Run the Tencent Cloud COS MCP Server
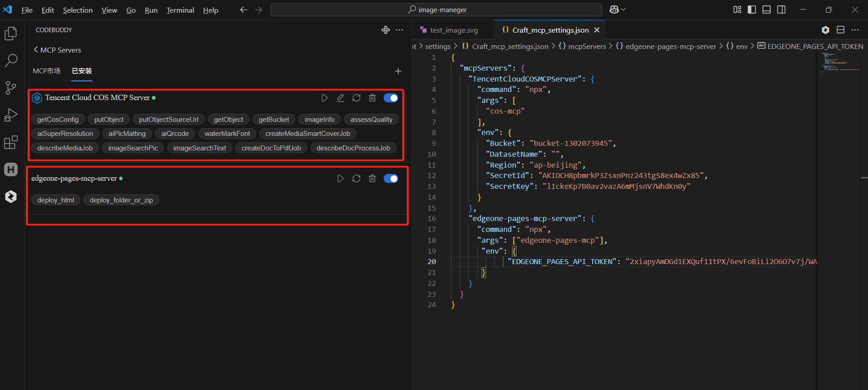 [325, 98]
